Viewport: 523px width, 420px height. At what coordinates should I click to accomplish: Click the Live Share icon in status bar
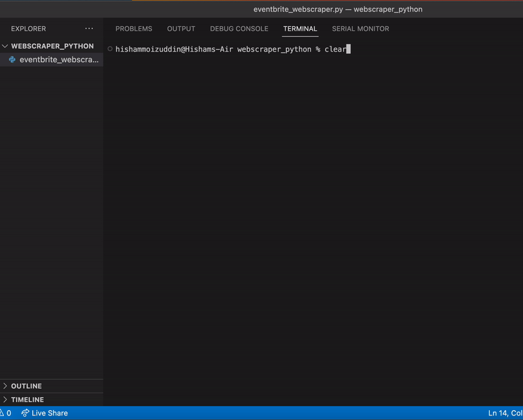point(26,413)
